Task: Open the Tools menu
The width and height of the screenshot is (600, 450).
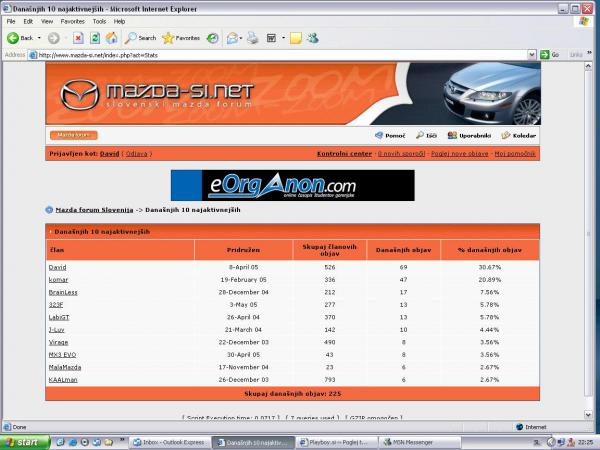Action: 99,20
